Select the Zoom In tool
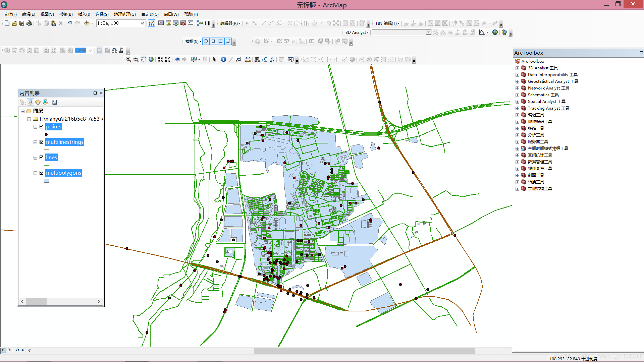The image size is (644, 362). click(x=128, y=59)
